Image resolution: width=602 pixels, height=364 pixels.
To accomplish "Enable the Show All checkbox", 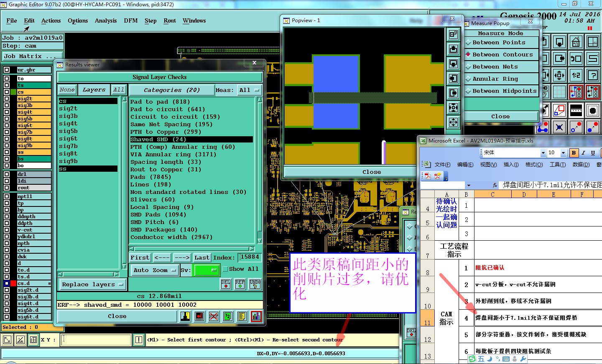I will click(225, 269).
